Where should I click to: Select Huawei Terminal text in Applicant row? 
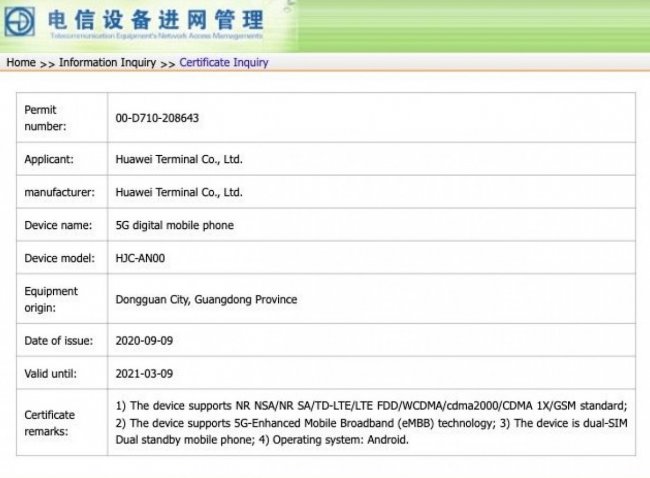179,159
